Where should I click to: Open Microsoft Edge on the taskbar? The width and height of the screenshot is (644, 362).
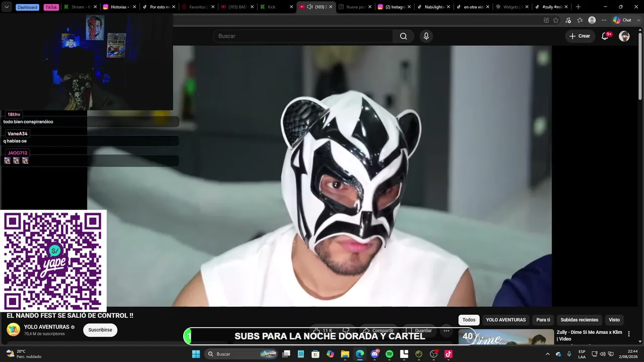point(360,354)
